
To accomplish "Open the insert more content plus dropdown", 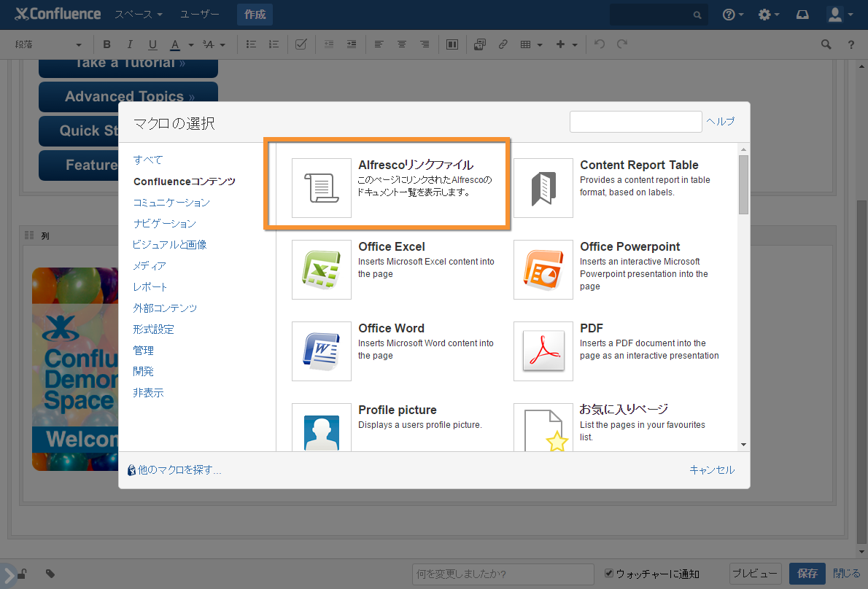I will point(567,44).
